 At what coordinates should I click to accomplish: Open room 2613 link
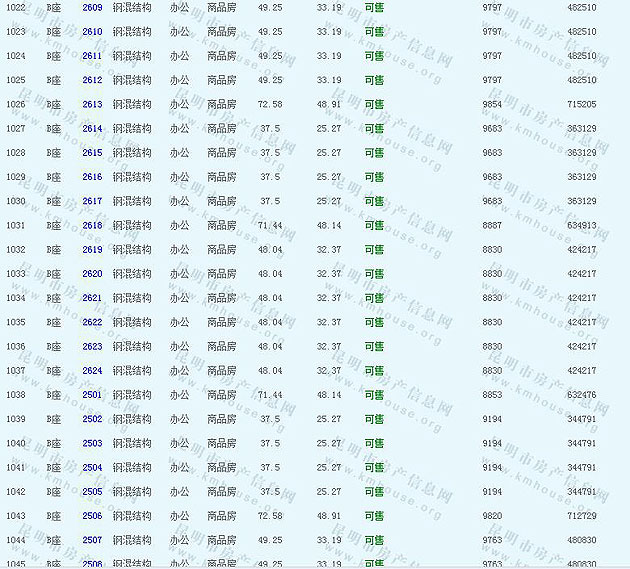92,105
